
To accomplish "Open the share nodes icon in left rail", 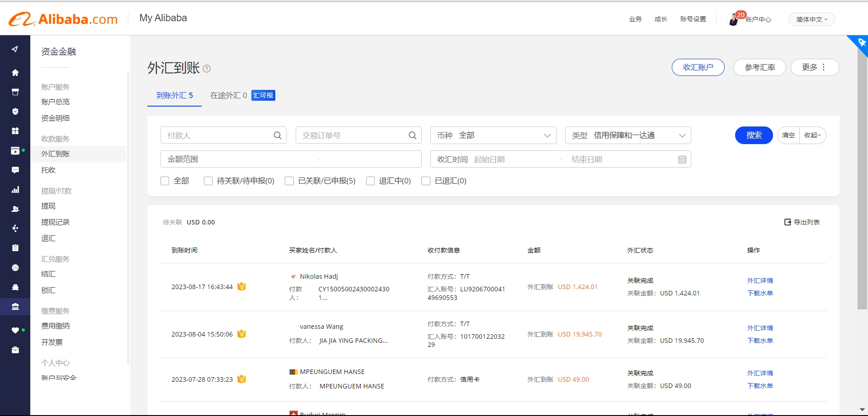I will pyautogui.click(x=15, y=229).
